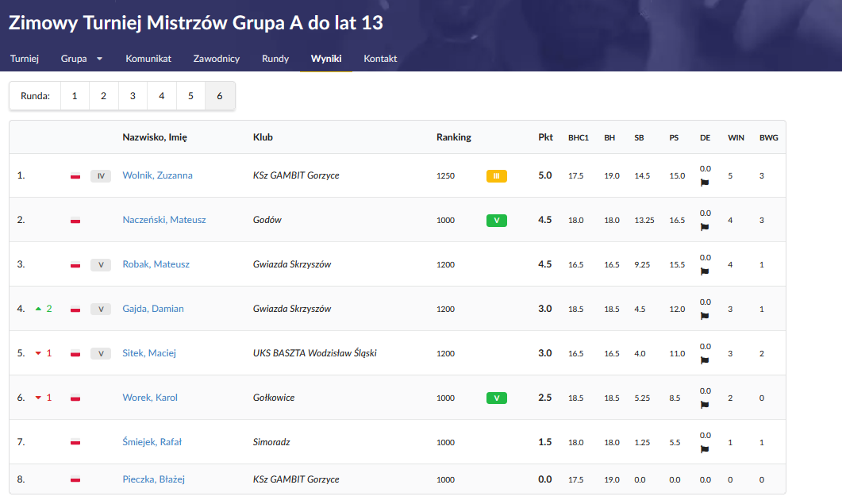Click the Ranking column header

click(x=453, y=137)
